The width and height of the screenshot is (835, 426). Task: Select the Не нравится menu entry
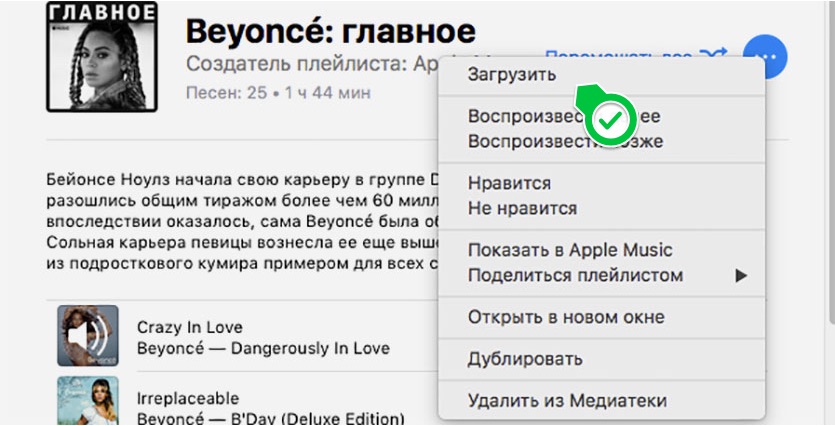(x=522, y=208)
